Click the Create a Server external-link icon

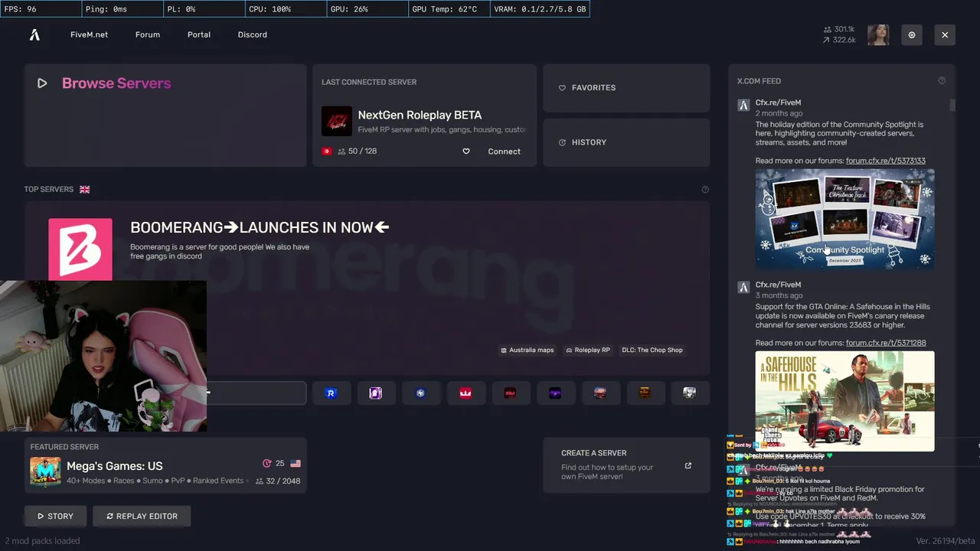688,466
